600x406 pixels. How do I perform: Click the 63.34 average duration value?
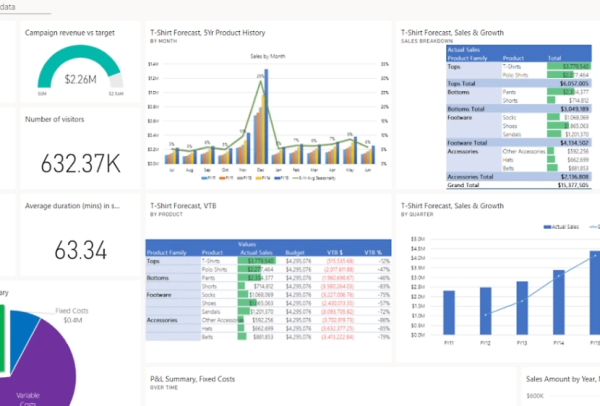click(x=80, y=250)
